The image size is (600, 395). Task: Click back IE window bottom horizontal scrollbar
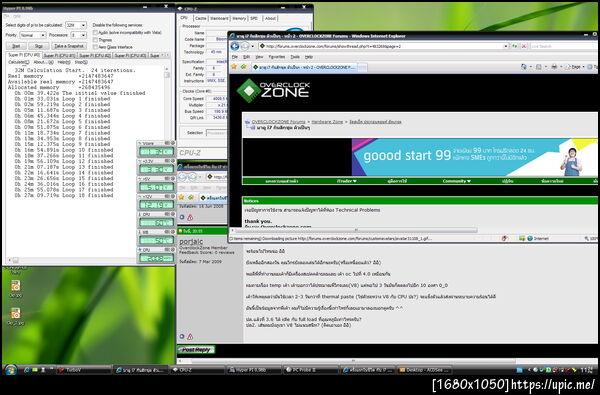[354, 361]
